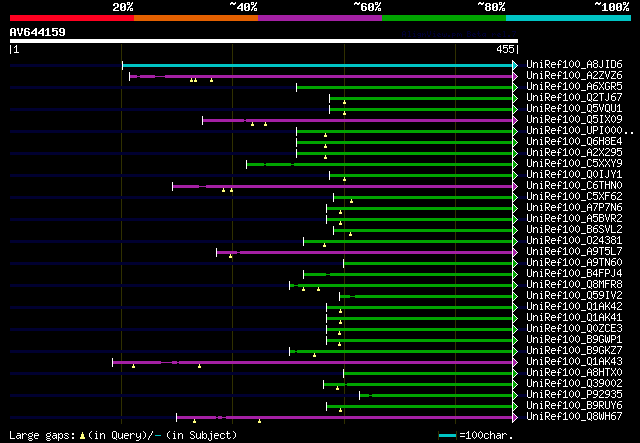Open hit UniRef100_O24381
Viewport: 640px width, 443px height.
click(574, 241)
